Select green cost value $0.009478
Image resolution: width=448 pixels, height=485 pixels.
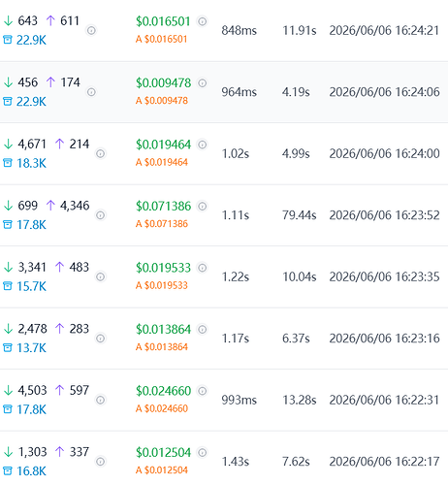click(164, 83)
